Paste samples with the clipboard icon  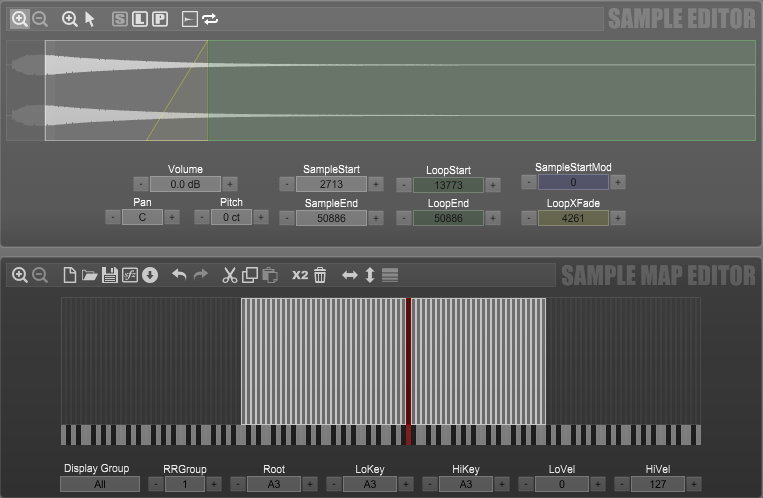270,275
